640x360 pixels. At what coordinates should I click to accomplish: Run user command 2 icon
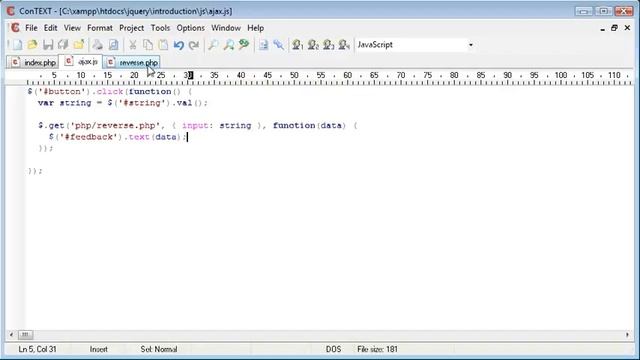[313, 45]
